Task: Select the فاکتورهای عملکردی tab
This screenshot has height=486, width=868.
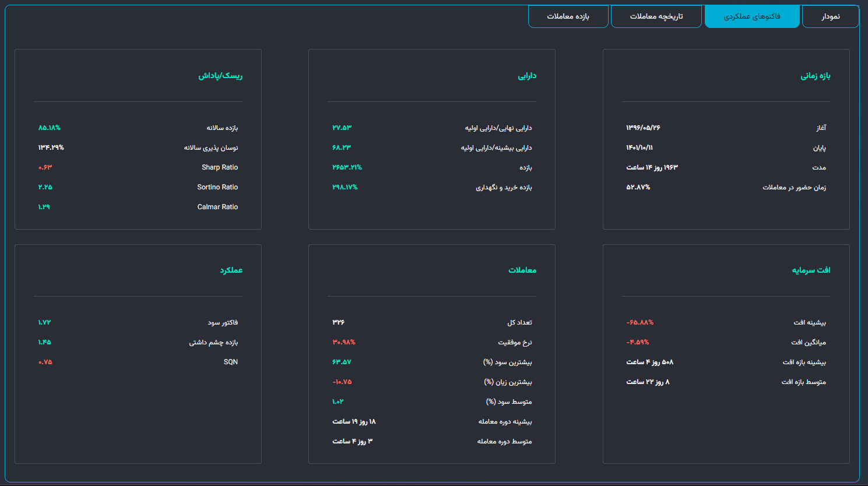Action: point(751,16)
